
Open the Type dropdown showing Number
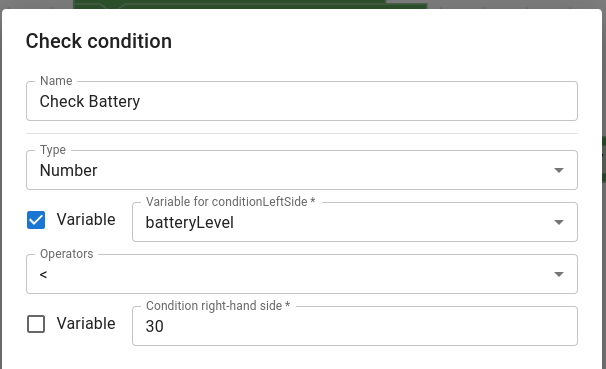click(x=302, y=170)
